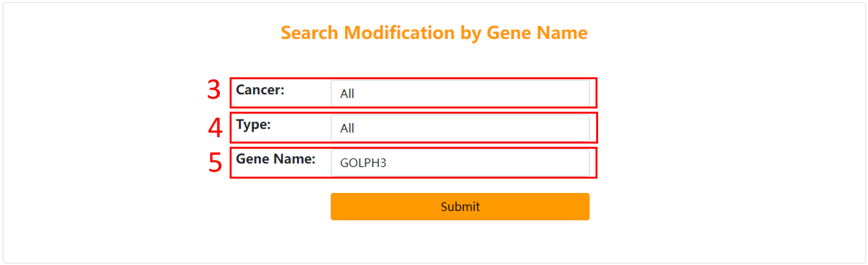Viewport: 868px width, 265px height.
Task: Click the word "Search" in the heading
Action: (x=309, y=33)
